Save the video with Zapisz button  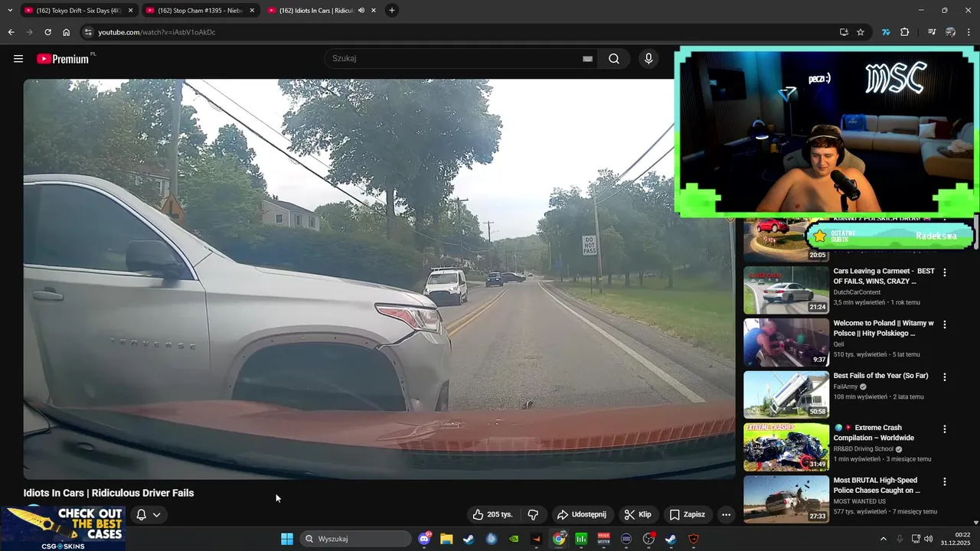(687, 514)
